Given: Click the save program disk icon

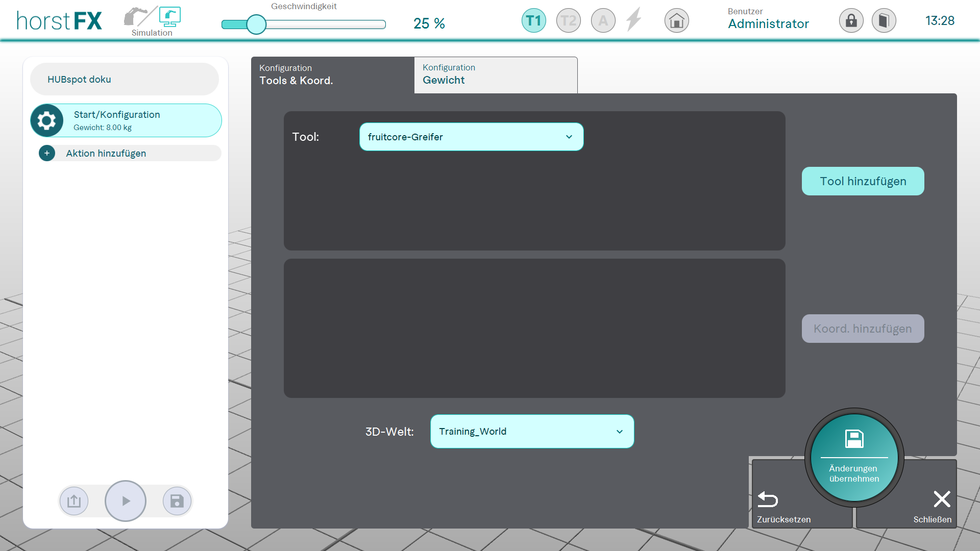Looking at the screenshot, I should click(x=177, y=501).
